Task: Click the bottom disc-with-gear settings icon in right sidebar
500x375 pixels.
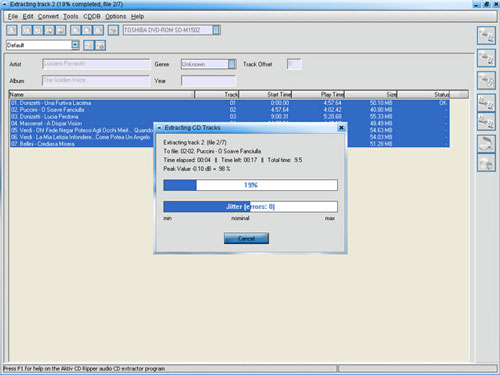Action: tap(486, 163)
